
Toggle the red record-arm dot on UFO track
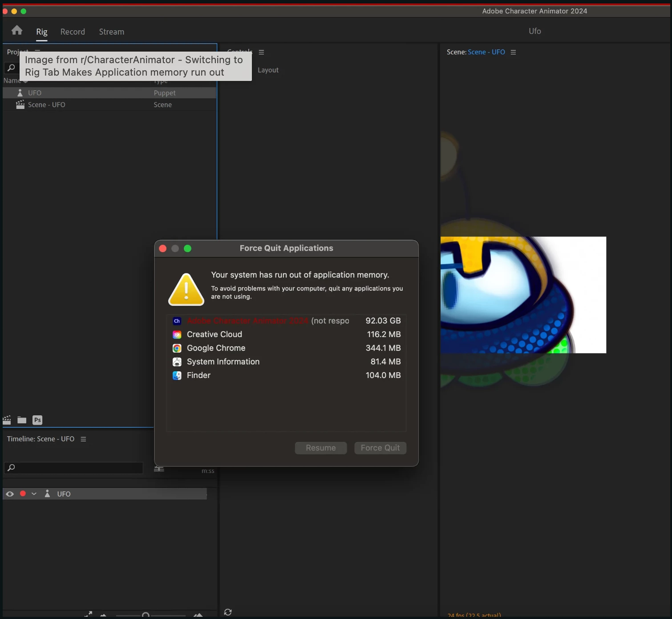point(23,494)
